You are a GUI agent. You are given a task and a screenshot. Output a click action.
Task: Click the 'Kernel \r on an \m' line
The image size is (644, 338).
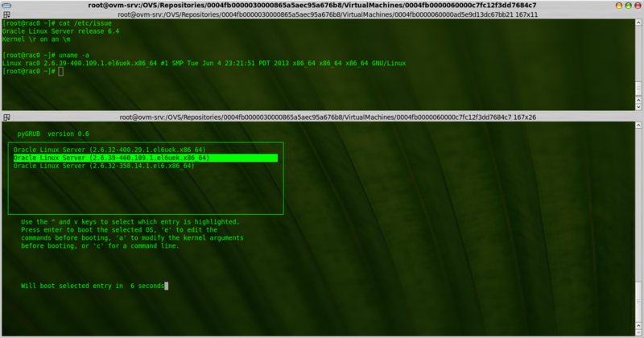(36, 39)
